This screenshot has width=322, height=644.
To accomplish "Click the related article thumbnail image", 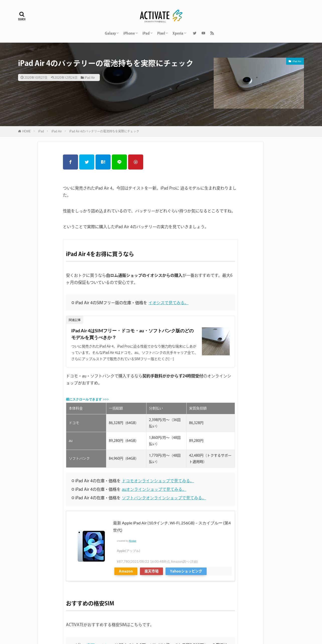I will [x=216, y=341].
